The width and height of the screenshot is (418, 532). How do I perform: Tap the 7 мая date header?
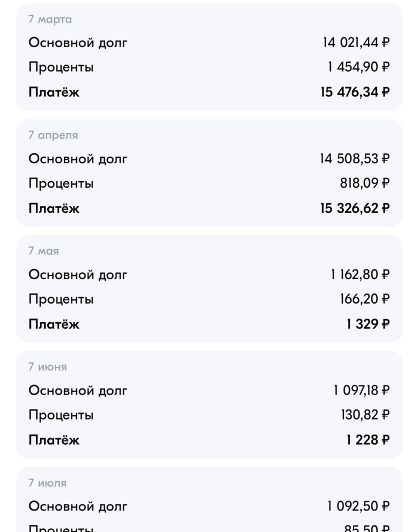(x=44, y=251)
